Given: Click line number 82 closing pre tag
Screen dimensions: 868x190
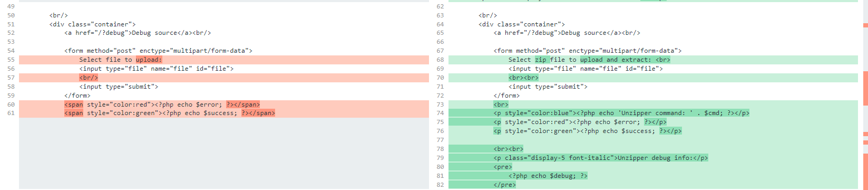Looking at the screenshot, I should click(x=440, y=185).
